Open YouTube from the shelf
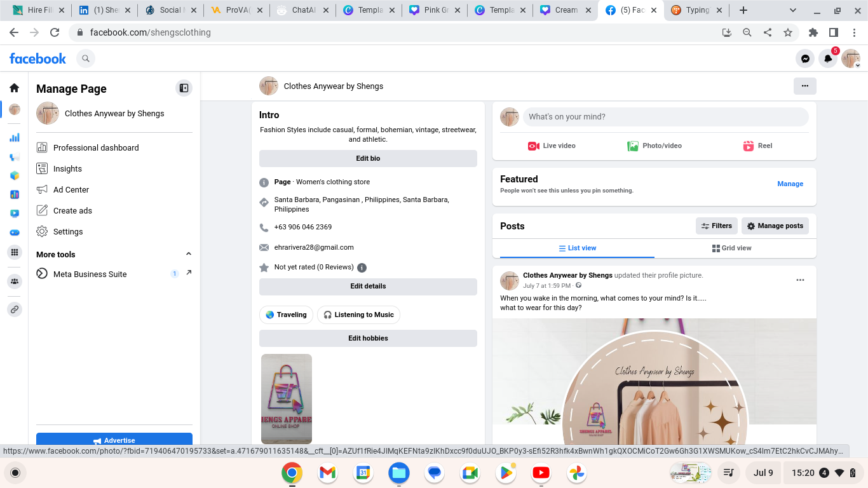The image size is (868, 488). tap(541, 473)
